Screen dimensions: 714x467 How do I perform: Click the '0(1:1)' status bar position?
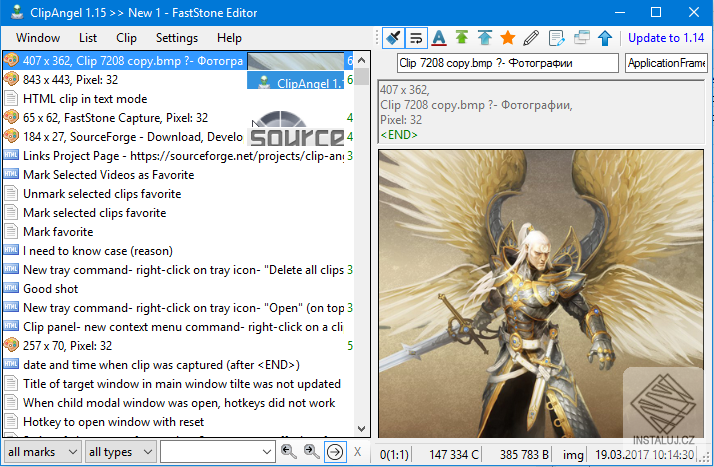pos(394,454)
